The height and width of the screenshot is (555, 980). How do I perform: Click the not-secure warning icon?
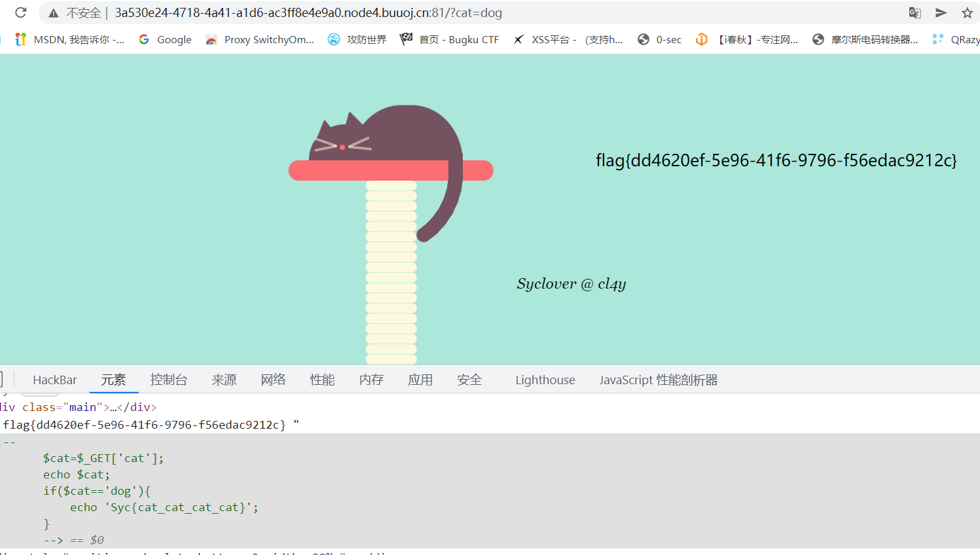pos(54,13)
